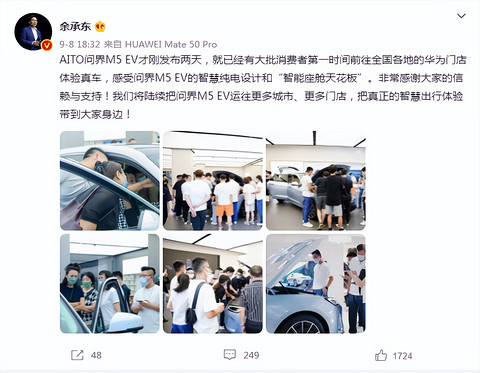Viewport: 480px width, 373px height.
Task: Open the 余承东 username link
Action: (x=75, y=26)
